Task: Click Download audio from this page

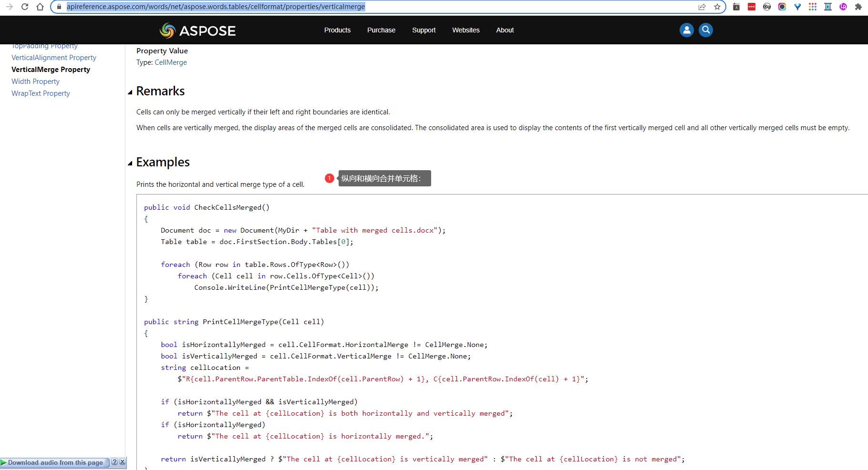Action: [x=55, y=462]
